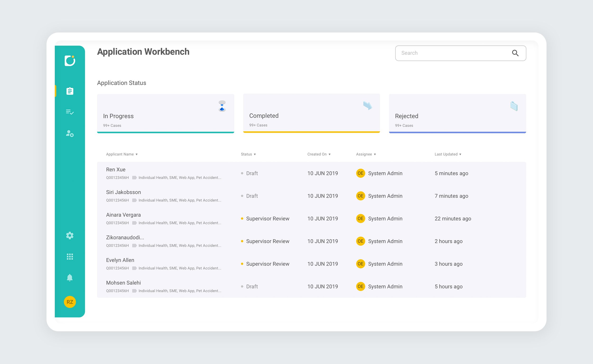The height and width of the screenshot is (364, 593).
Task: Click the tag icon in Ren Xue row
Action: tap(134, 178)
